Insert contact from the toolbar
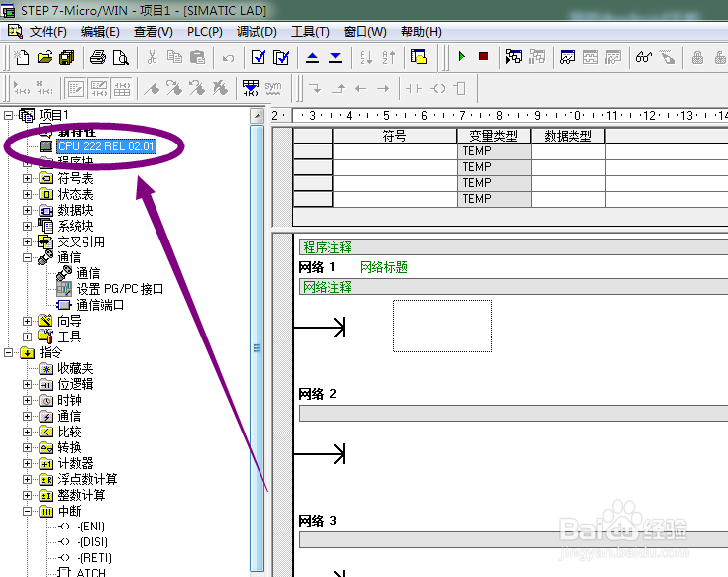The width and height of the screenshot is (728, 577). (x=414, y=88)
